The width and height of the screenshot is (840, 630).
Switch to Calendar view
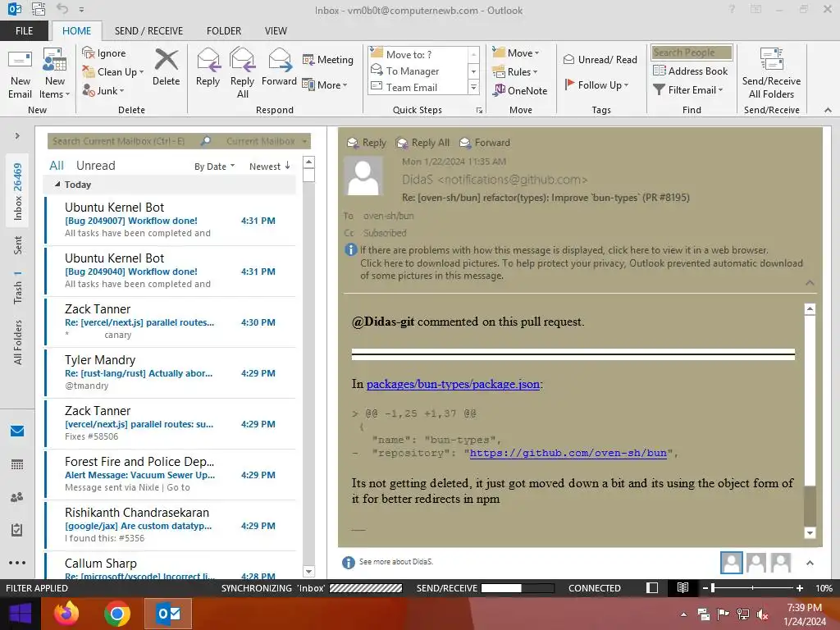17,464
